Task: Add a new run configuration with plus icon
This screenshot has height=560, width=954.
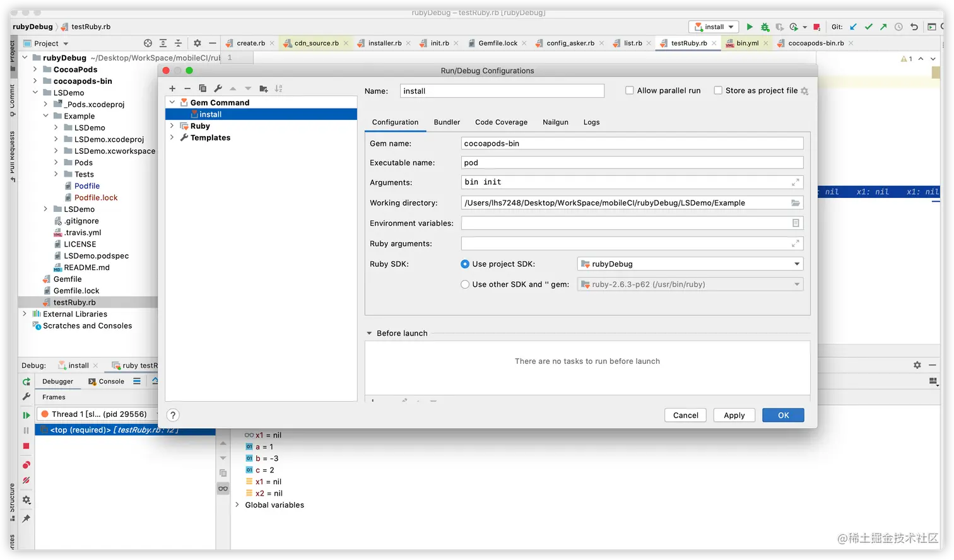Action: click(172, 89)
